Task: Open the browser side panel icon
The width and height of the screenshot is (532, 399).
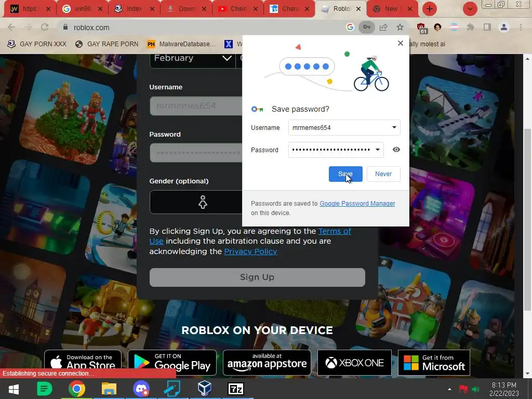Action: [487, 27]
